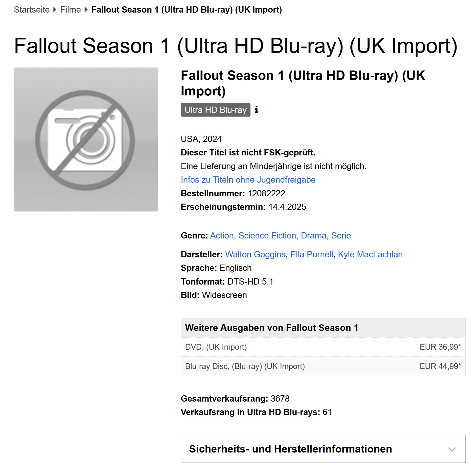Click the missing cover image placeholder

click(x=86, y=139)
